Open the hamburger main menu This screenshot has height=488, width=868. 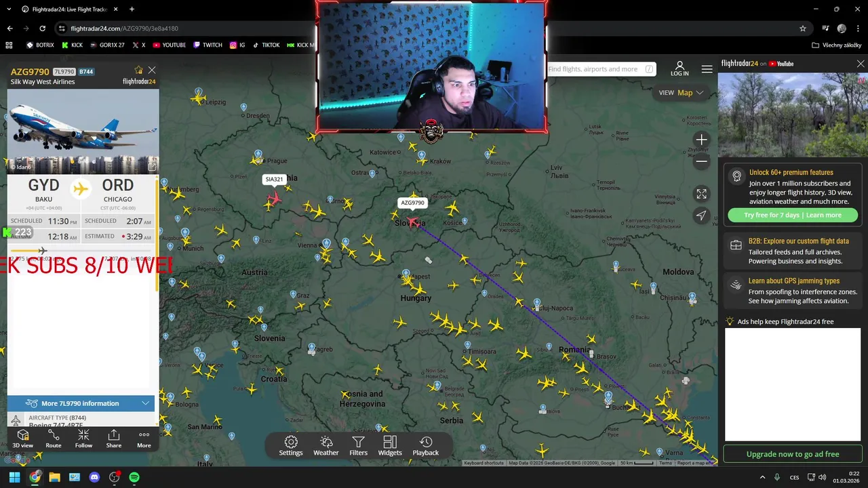(707, 69)
